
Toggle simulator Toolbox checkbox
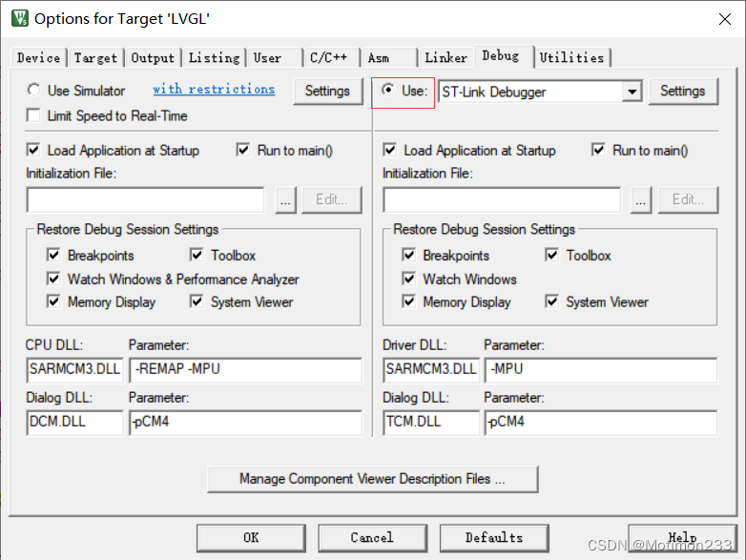pyautogui.click(x=197, y=255)
